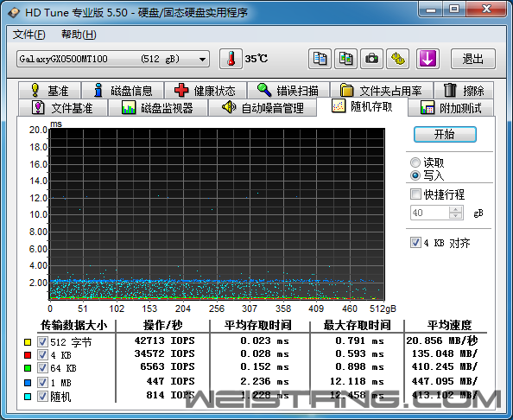513x420 pixels.
Task: Click the yellow 512 字节 color swatch
Action: point(28,342)
